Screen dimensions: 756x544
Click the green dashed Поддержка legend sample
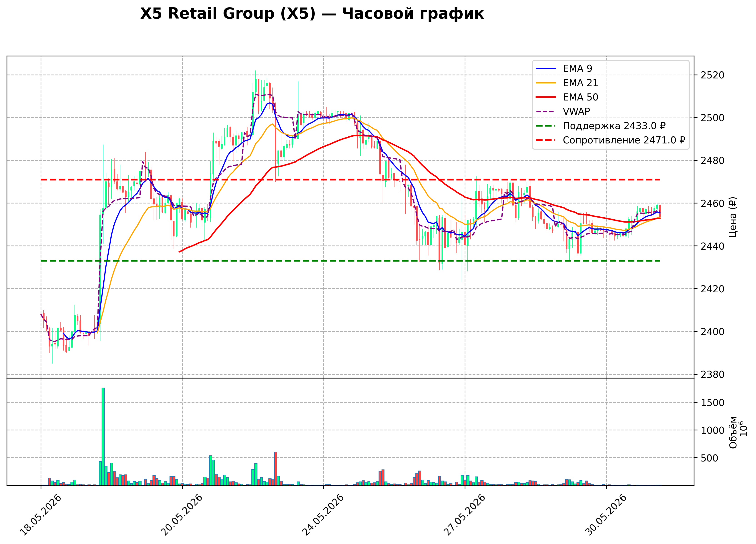(546, 126)
